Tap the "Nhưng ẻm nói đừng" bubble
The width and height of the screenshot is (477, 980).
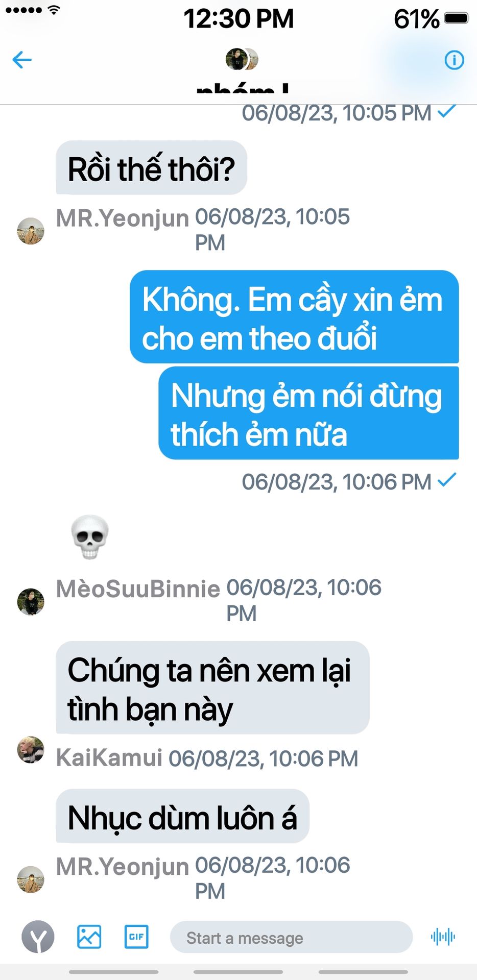(x=308, y=413)
